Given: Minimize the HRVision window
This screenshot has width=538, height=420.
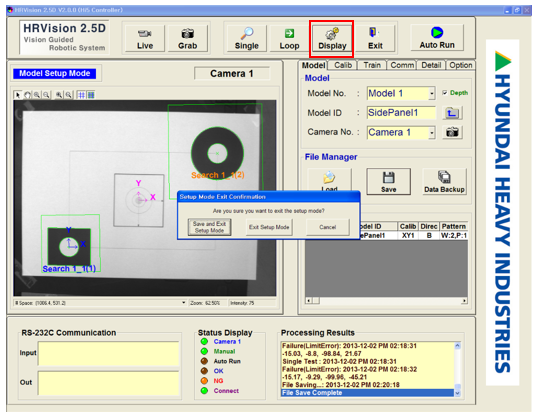Looking at the screenshot, I should point(507,10).
